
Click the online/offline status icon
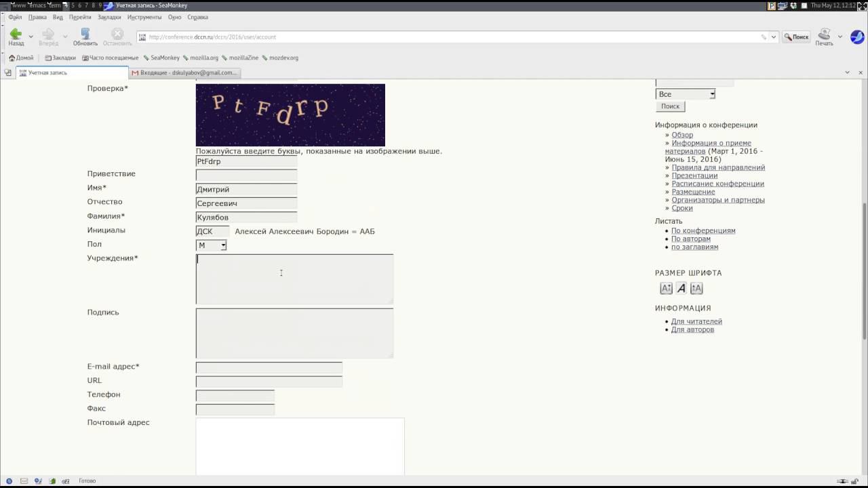843,481
